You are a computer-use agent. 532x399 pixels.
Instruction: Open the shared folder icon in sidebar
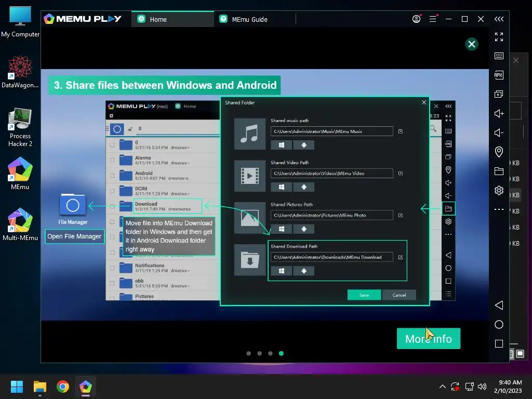click(499, 171)
